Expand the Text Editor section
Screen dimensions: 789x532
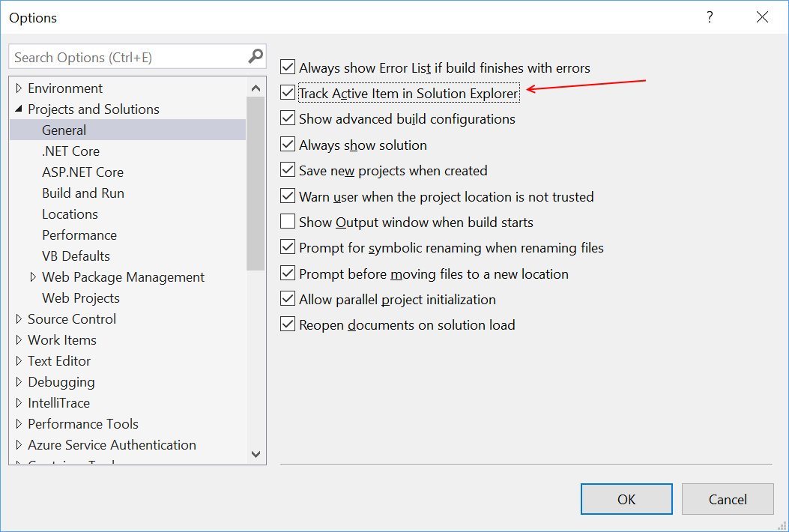(x=20, y=360)
